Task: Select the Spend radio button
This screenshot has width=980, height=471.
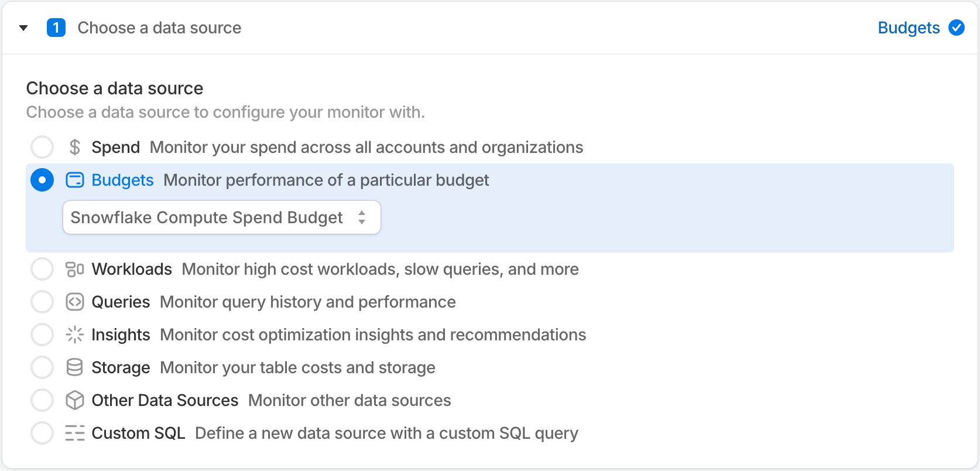Action: [42, 147]
